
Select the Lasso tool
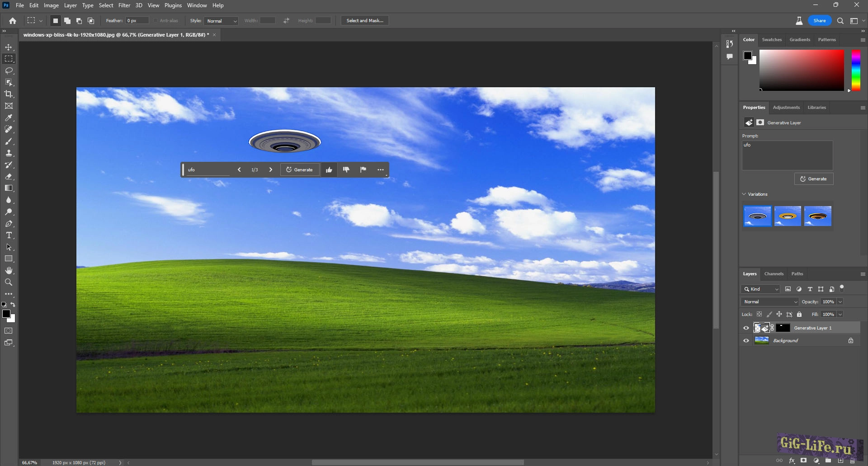pyautogui.click(x=9, y=71)
